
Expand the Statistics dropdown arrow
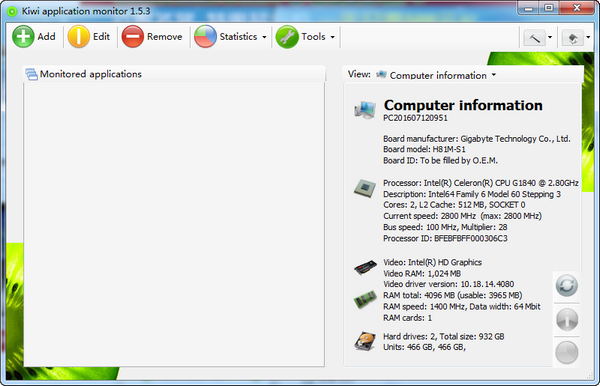[x=264, y=37]
